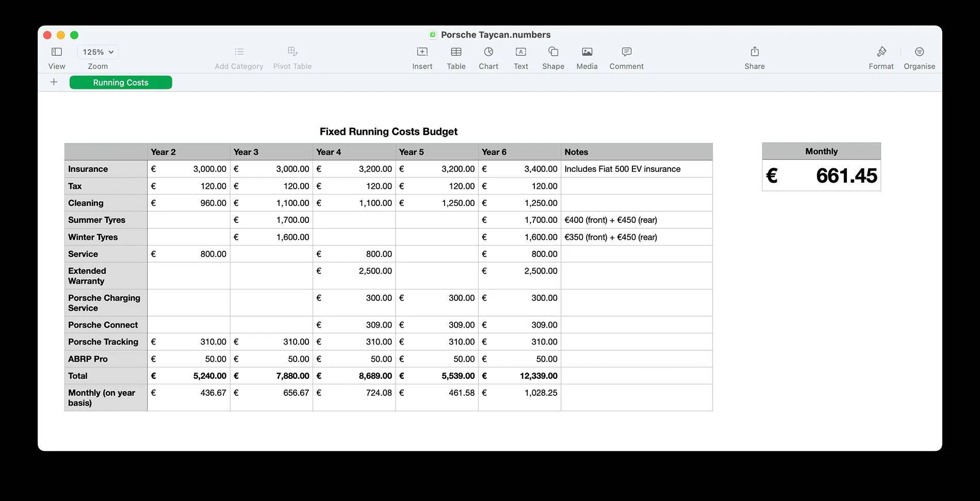The image size is (980, 501).
Task: Select the Notes column header
Action: (637, 152)
